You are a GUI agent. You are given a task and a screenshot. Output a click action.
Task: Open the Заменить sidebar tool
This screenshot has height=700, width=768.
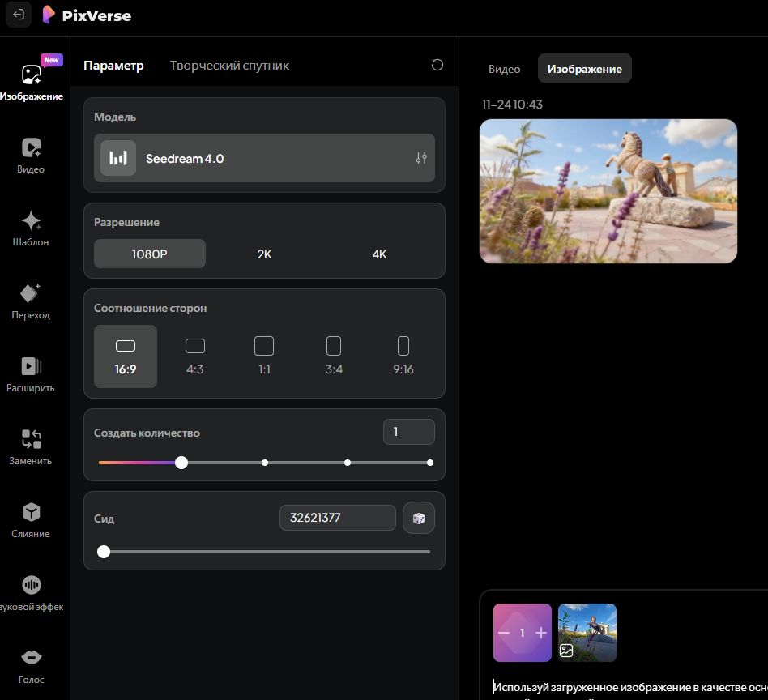(31, 448)
